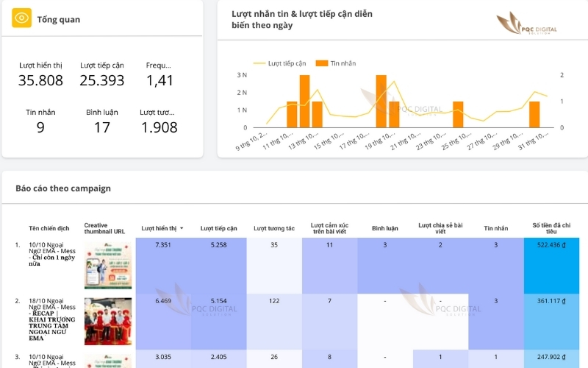Click the Lượt hiển thị sort arrow
The height and width of the screenshot is (368, 588).
[182, 228]
